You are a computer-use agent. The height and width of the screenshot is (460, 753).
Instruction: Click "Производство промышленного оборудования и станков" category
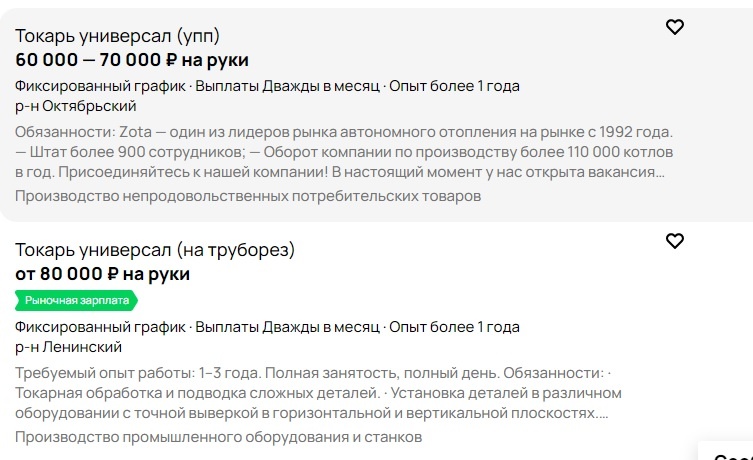[219, 437]
